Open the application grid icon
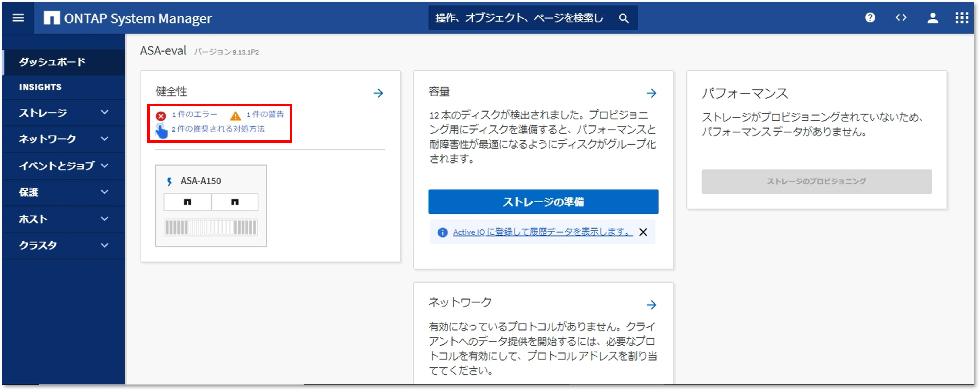Screen dimensions: 980x391 962,18
